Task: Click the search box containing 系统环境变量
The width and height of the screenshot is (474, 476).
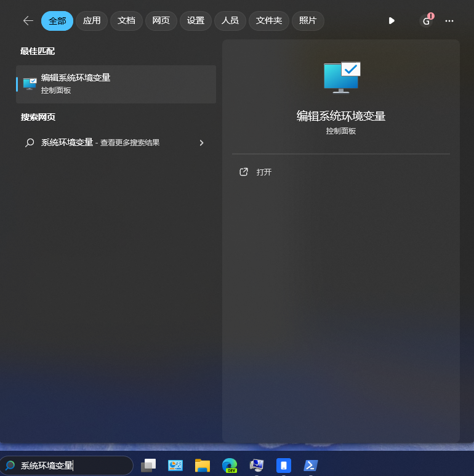Action: click(x=68, y=466)
